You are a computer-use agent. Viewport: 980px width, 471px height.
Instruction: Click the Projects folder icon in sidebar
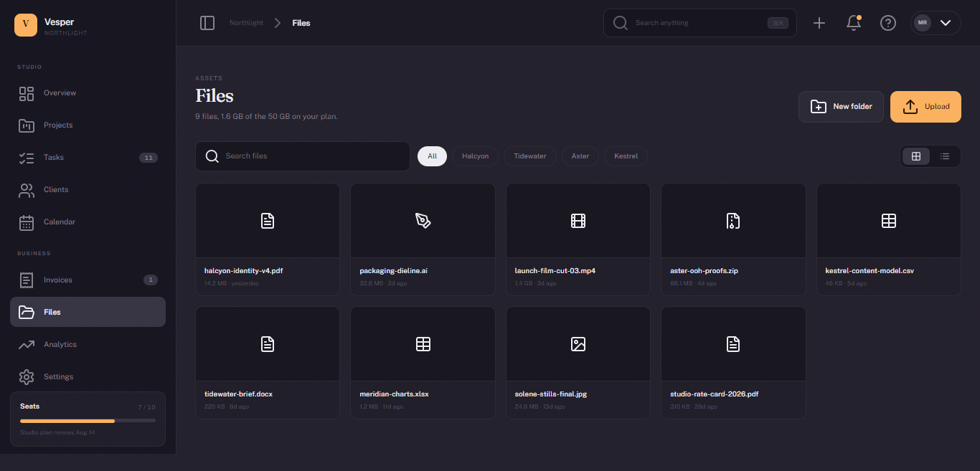(27, 125)
